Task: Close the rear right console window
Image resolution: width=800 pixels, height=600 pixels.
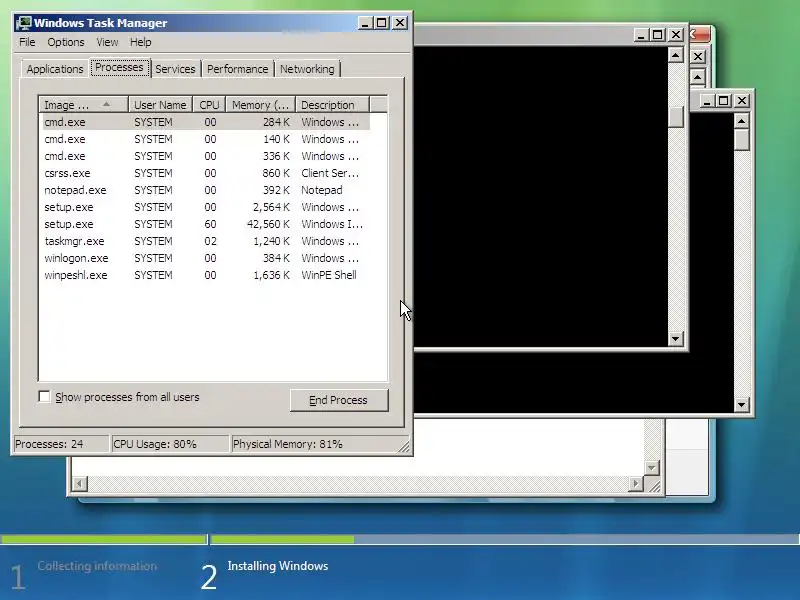Action: [742, 101]
